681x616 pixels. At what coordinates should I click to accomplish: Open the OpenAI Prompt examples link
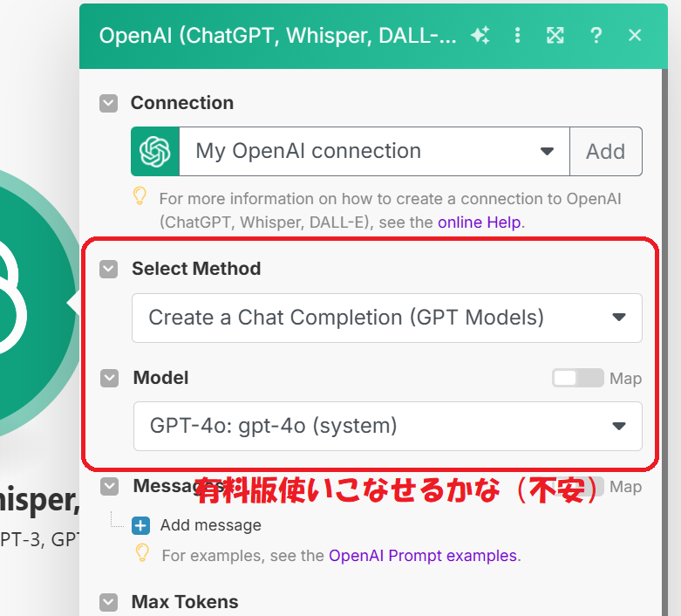tap(423, 556)
